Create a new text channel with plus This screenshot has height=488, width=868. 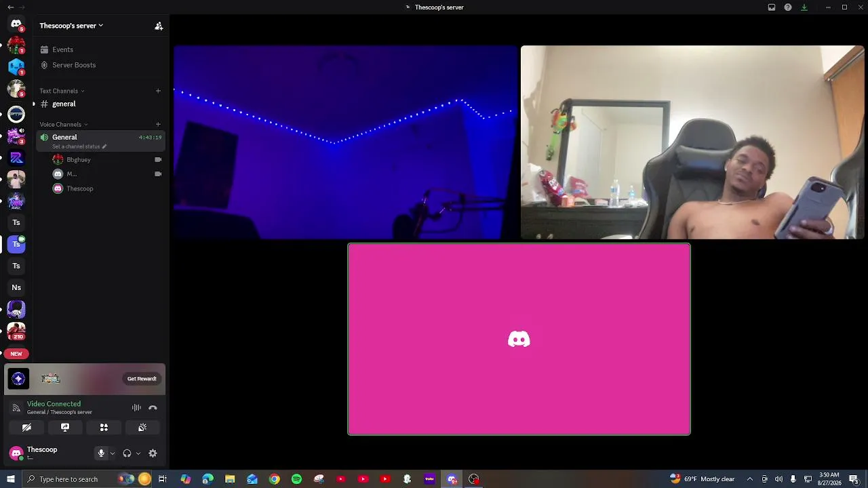(x=158, y=91)
